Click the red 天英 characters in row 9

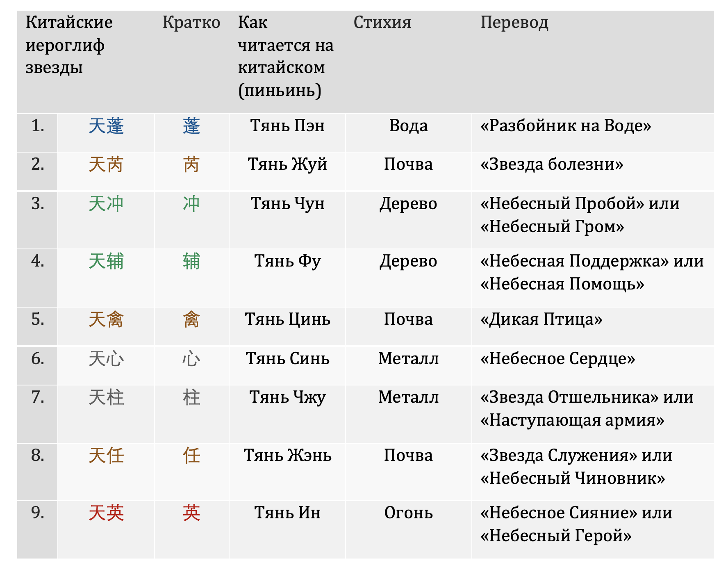106,513
